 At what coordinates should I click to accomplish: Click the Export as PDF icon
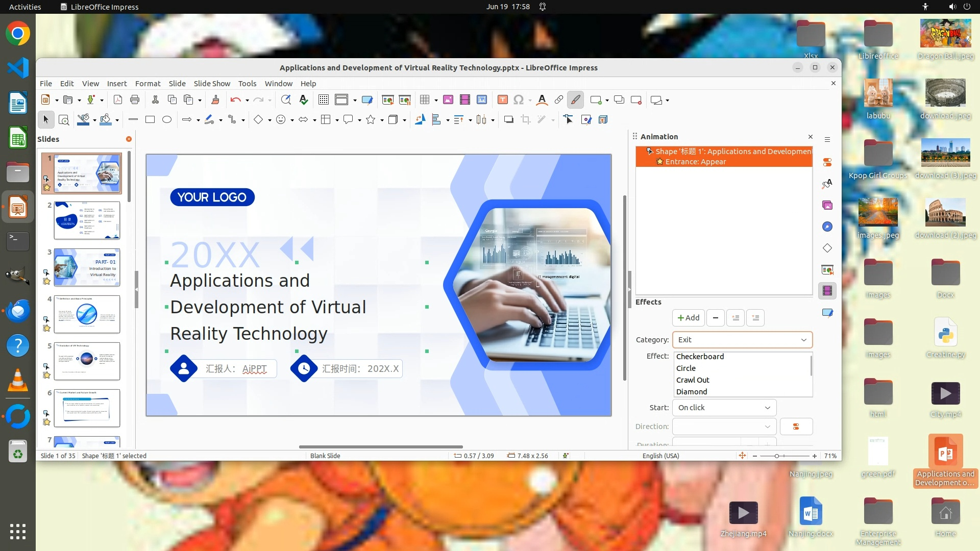coord(118,100)
